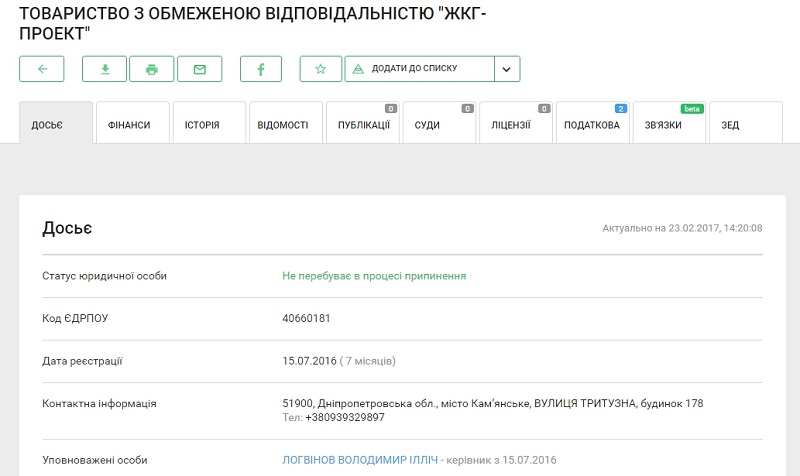The width and height of the screenshot is (800, 476).
Task: Click the back arrow button
Action: pos(42,69)
